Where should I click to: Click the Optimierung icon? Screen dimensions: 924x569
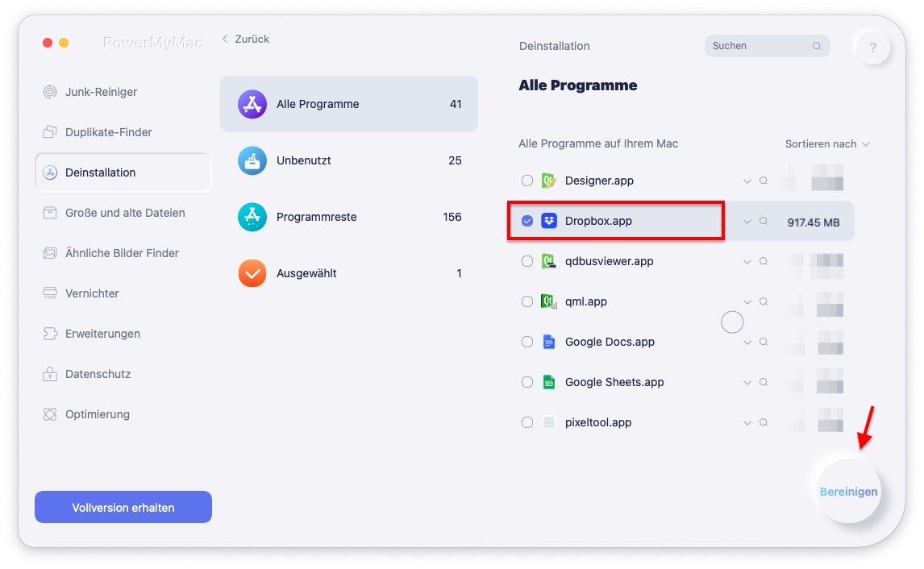point(50,415)
